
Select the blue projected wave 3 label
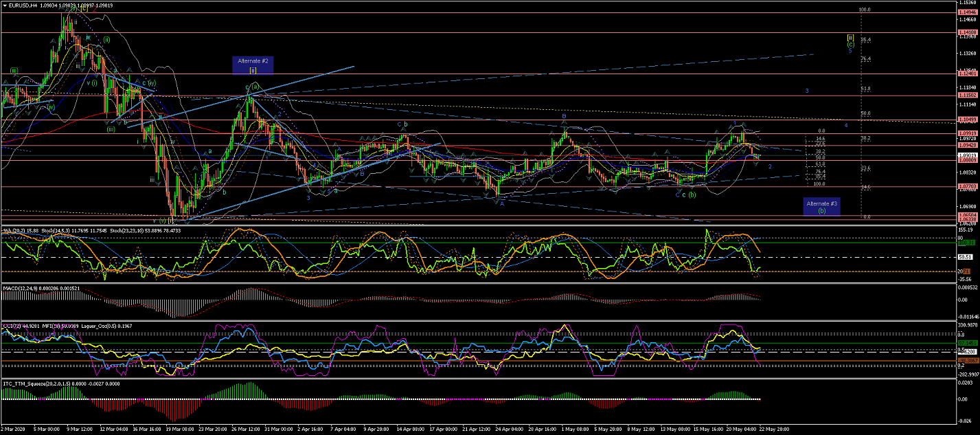click(807, 91)
